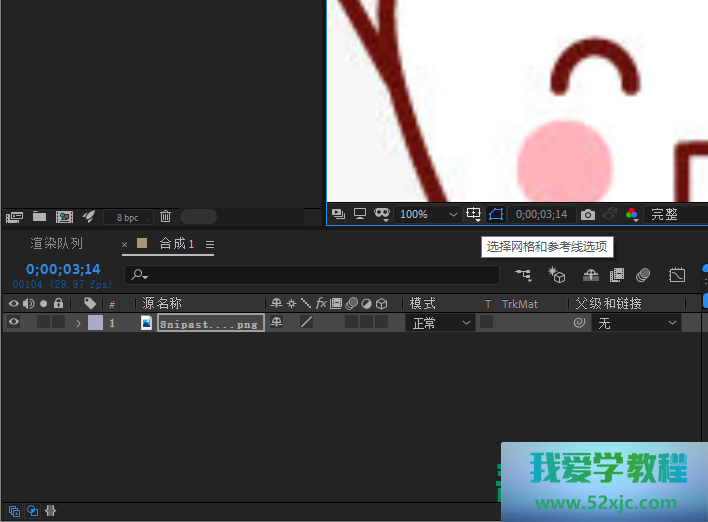Toggle the region of interest button
Viewport: 708px width, 522px height.
coord(496,214)
